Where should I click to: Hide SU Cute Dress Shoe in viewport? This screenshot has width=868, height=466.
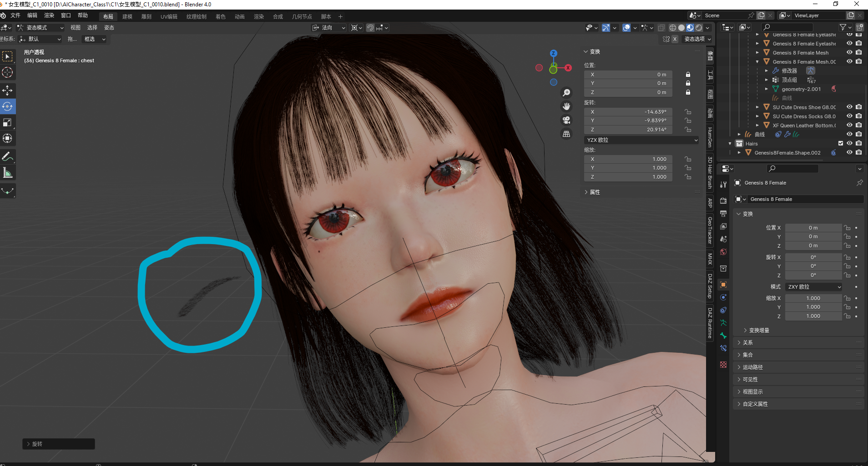coord(849,107)
